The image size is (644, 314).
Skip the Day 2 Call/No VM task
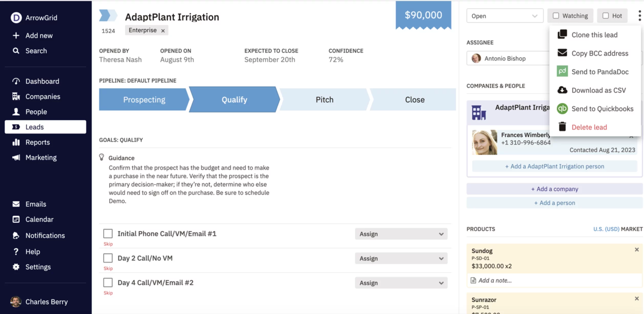click(108, 268)
